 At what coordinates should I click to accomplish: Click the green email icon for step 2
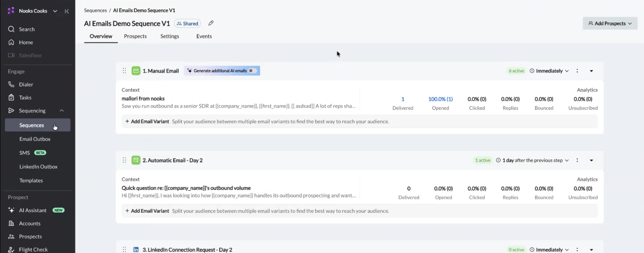tap(136, 160)
